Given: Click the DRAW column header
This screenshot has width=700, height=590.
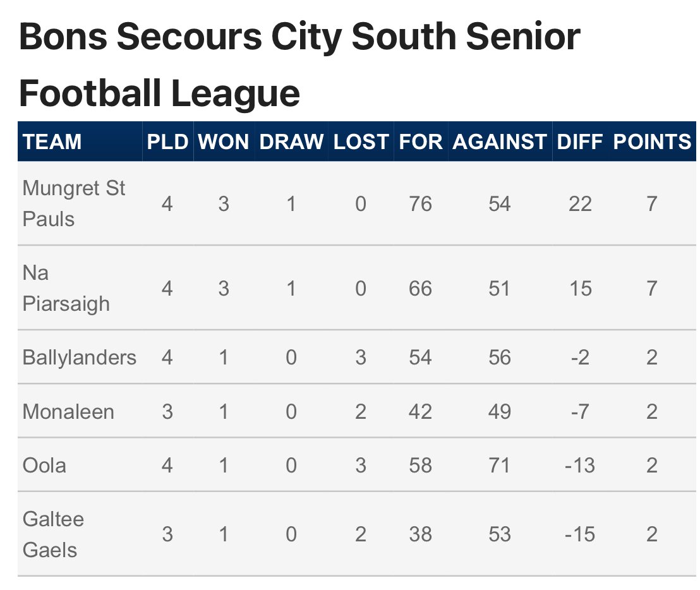Looking at the screenshot, I should (291, 141).
